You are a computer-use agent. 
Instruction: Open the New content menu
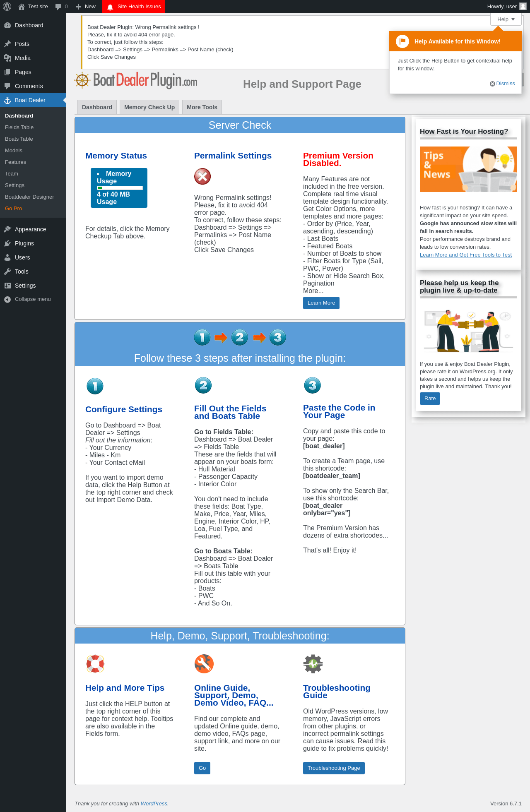[86, 7]
